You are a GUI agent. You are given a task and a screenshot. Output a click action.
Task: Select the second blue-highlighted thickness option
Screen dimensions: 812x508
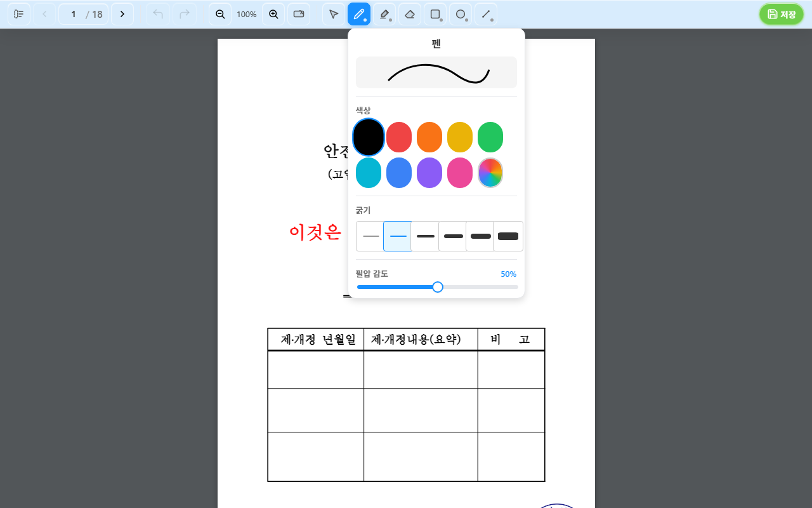[398, 236]
